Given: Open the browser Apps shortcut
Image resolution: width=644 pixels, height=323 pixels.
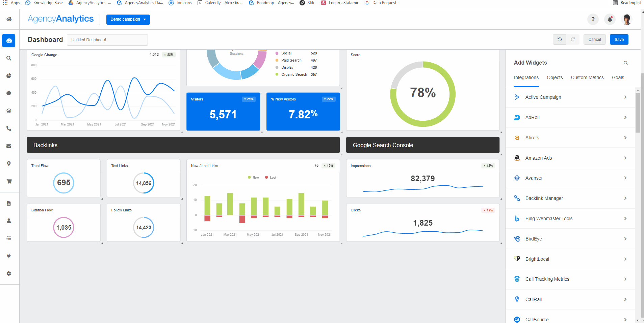Looking at the screenshot, I should coord(11,3).
